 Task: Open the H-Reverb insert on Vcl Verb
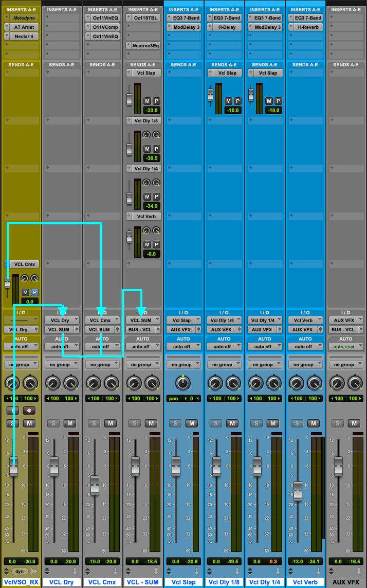coord(308,27)
